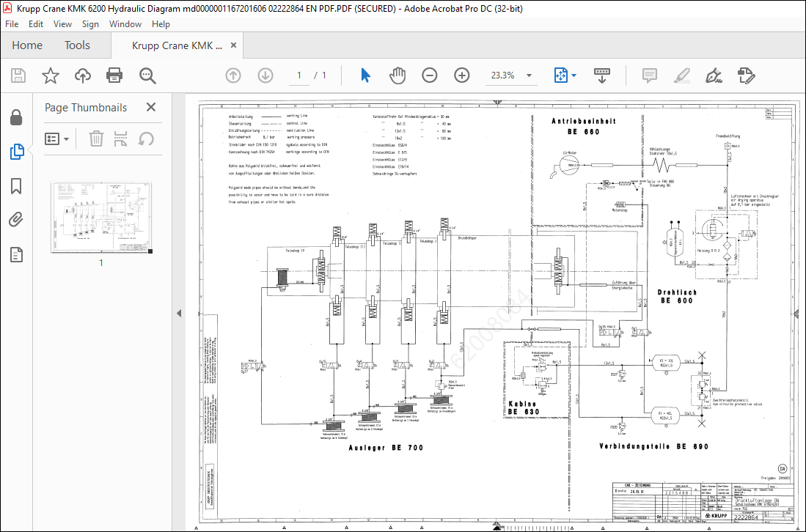Open the Page Thumbnails sidebar icon
The image size is (806, 532).
point(16,152)
